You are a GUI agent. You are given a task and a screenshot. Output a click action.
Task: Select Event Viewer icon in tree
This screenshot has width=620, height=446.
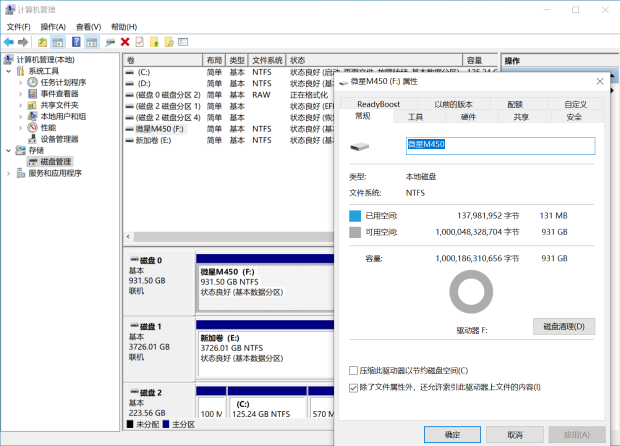click(x=32, y=94)
